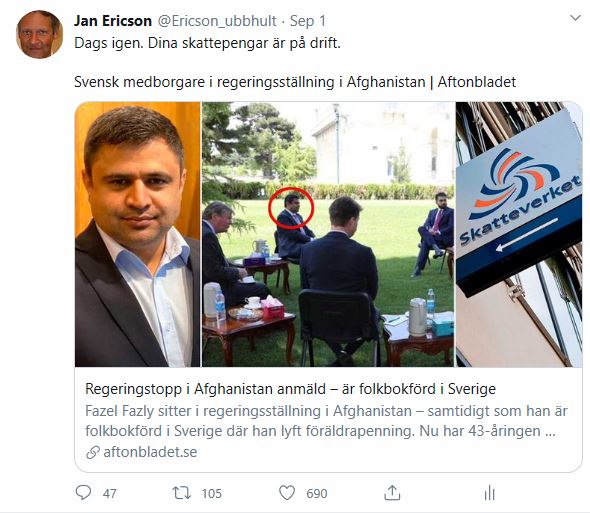This screenshot has width=590, height=513.
Task: Click the link chain icon beside aftonbladet.se
Action: (93, 452)
